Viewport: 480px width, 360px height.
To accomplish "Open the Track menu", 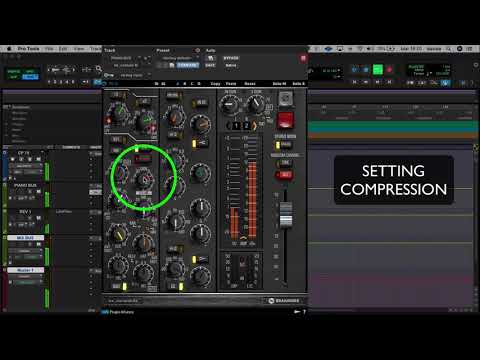I will tap(95, 49).
